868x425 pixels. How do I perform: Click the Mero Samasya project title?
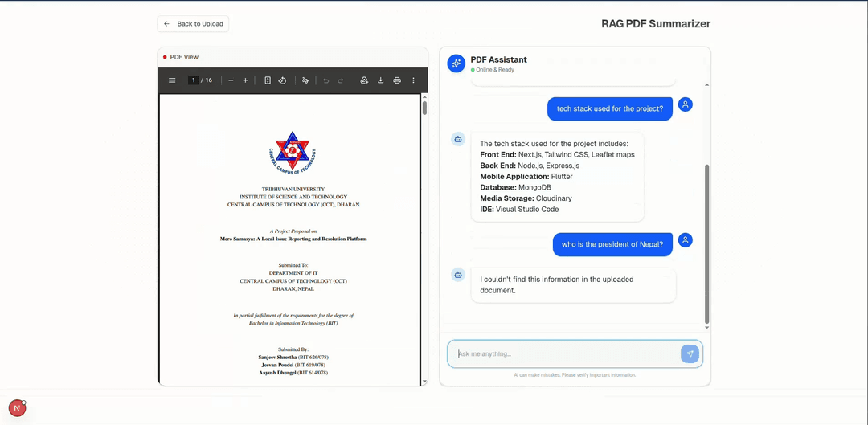pos(293,239)
